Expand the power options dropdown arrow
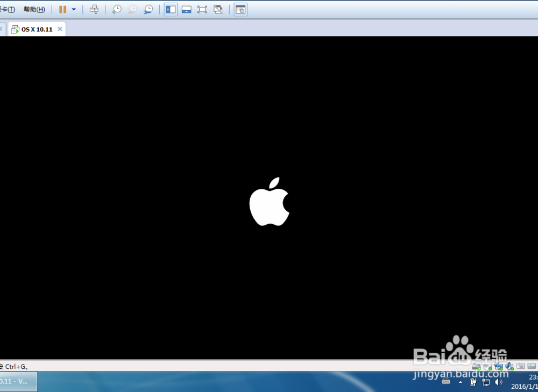 tap(74, 9)
